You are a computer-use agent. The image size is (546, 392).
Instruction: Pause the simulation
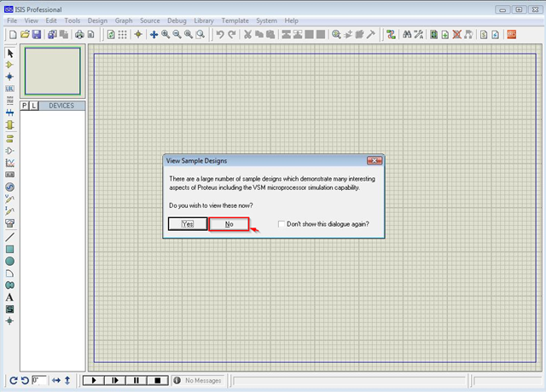click(x=136, y=381)
